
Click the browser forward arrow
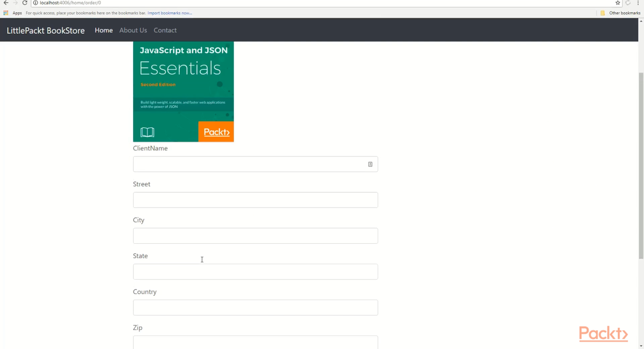click(14, 3)
